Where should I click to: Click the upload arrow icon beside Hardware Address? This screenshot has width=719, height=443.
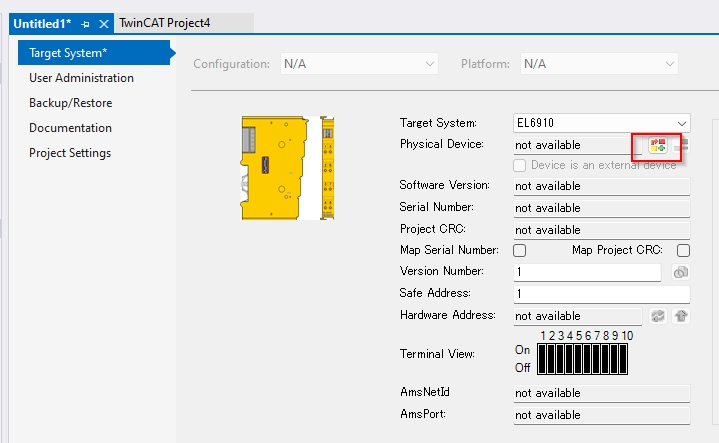(681, 316)
